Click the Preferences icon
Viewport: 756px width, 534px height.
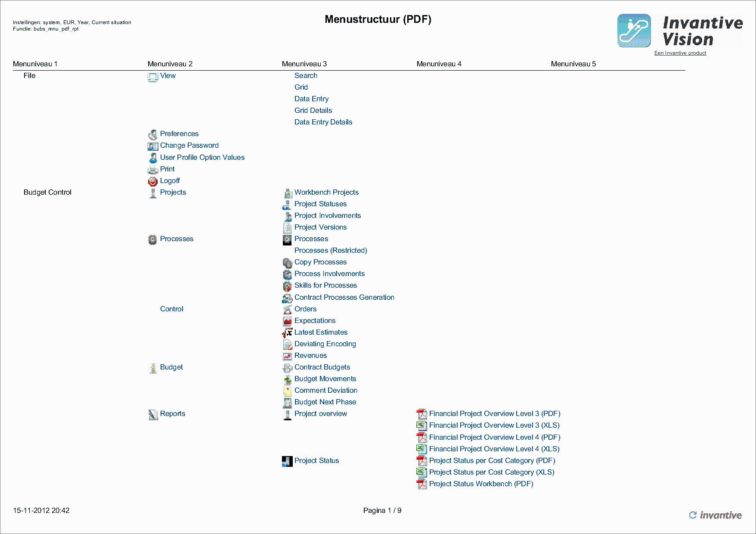coord(153,135)
